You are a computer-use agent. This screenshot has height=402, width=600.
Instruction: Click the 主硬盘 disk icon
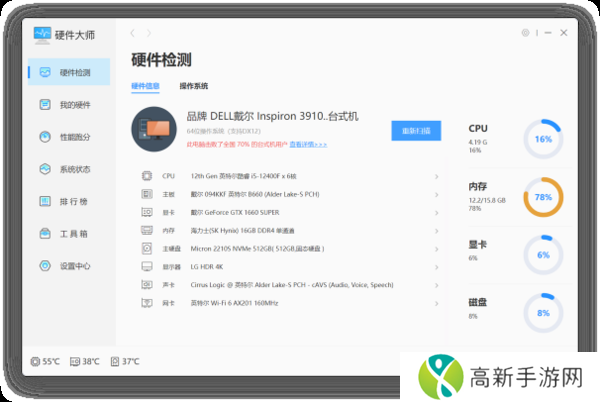coord(147,249)
